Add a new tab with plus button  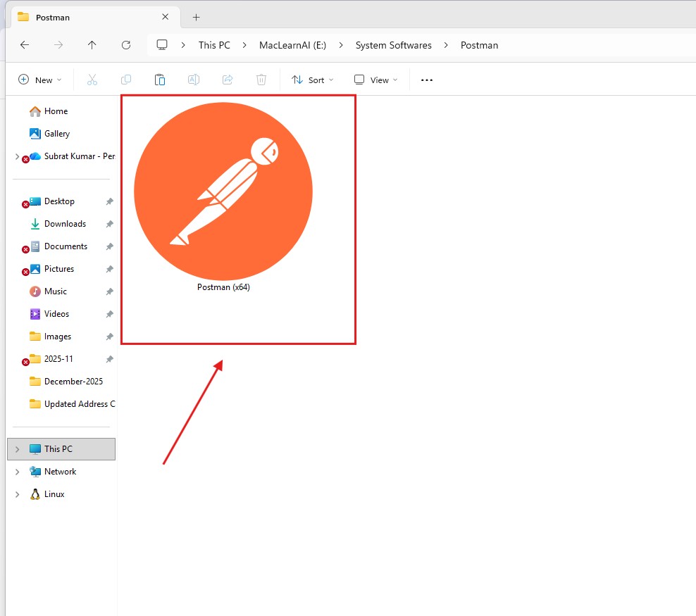click(197, 17)
